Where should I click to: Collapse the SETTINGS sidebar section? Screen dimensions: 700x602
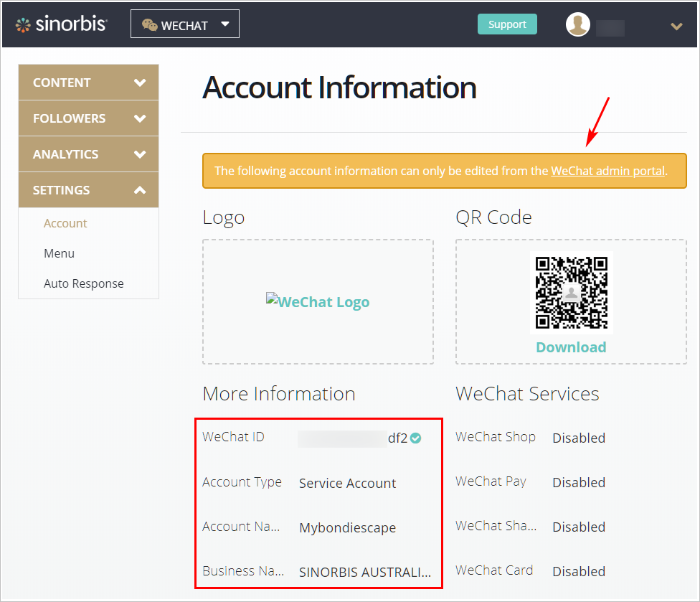click(x=88, y=190)
